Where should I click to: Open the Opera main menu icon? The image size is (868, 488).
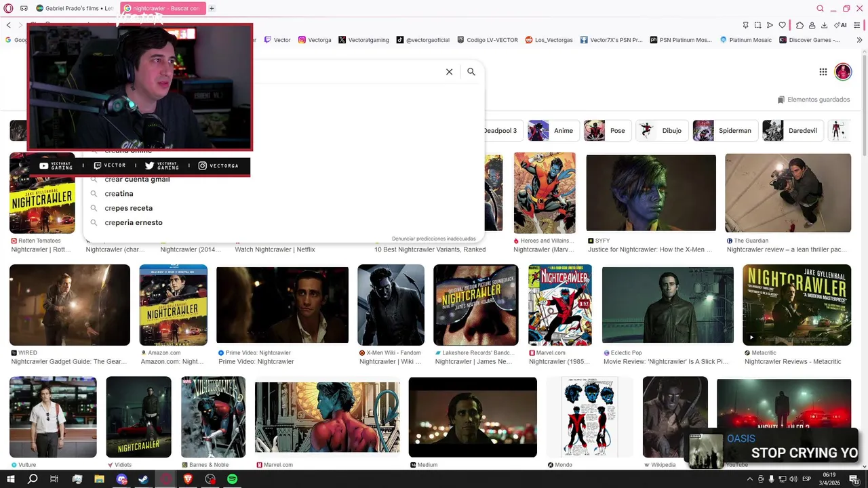point(9,8)
